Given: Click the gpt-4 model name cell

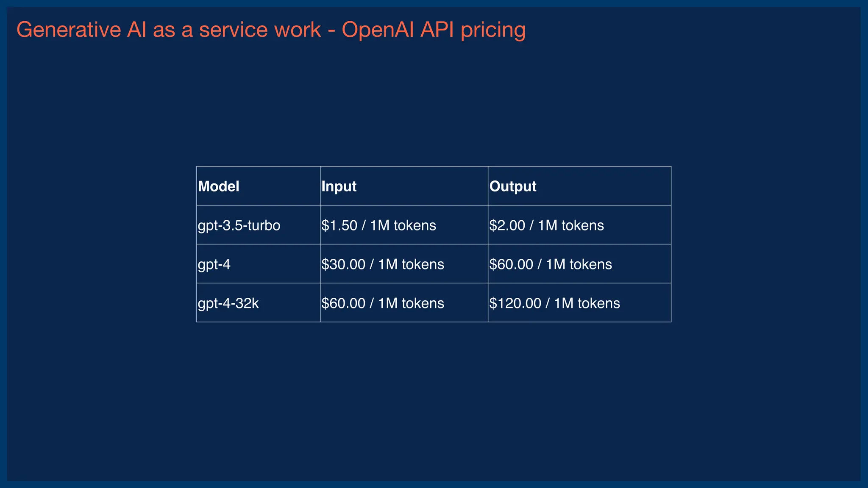Looking at the screenshot, I should click(259, 264).
